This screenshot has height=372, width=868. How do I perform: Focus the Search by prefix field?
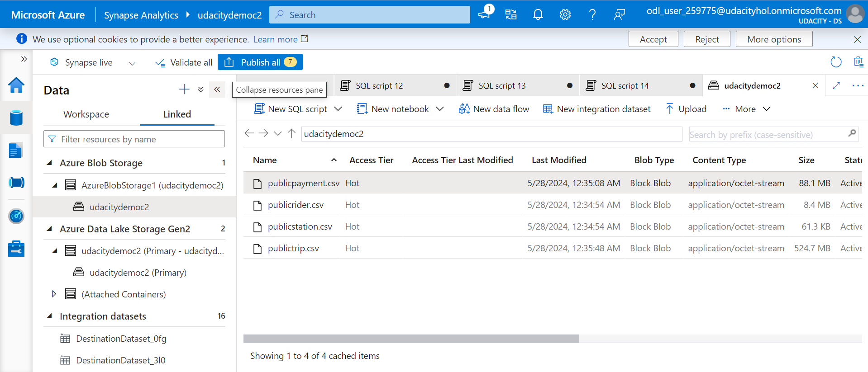coord(773,134)
